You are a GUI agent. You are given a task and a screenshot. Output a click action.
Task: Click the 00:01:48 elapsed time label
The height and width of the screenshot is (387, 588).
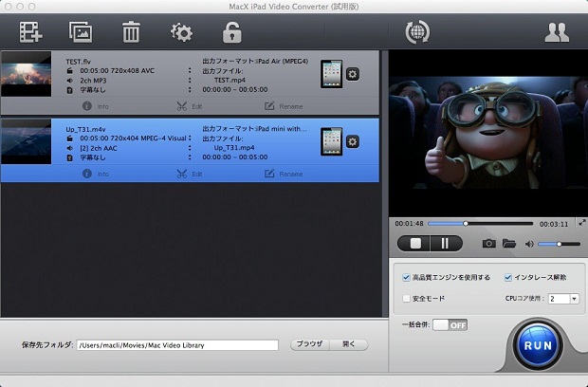(409, 224)
